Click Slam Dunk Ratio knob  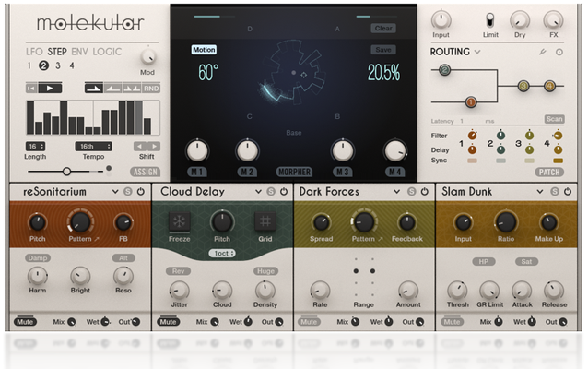coord(505,221)
